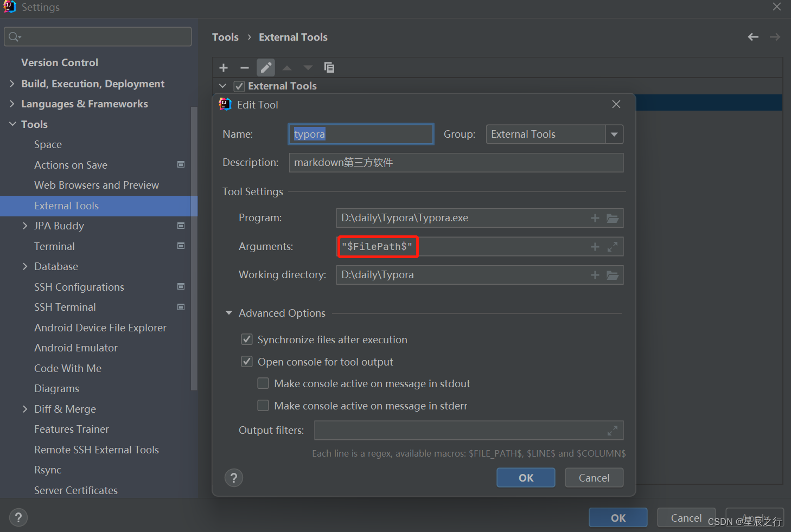Click the search magnifier icon

tap(15, 37)
